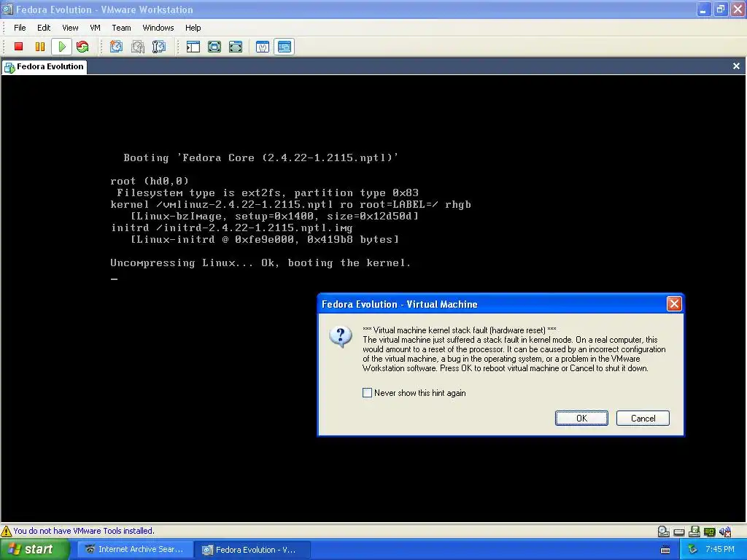
Task: Click the on-screen keyboard taskbar icon
Action: click(x=665, y=550)
